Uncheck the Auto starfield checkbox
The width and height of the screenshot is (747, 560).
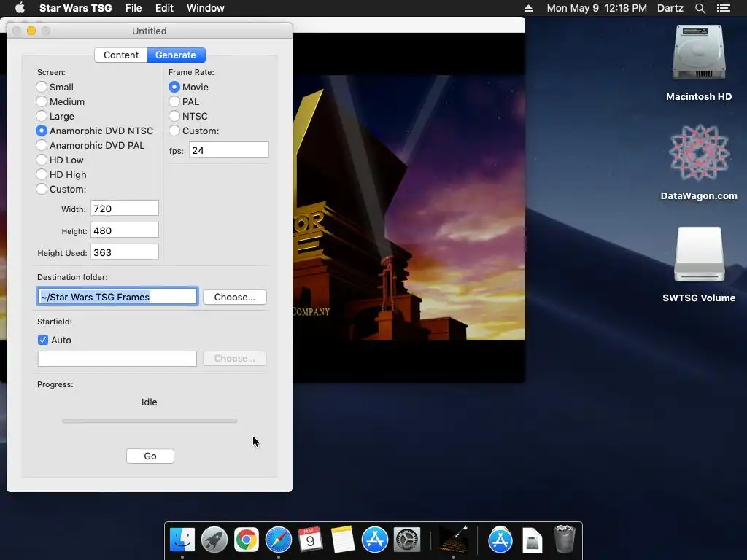coord(43,340)
